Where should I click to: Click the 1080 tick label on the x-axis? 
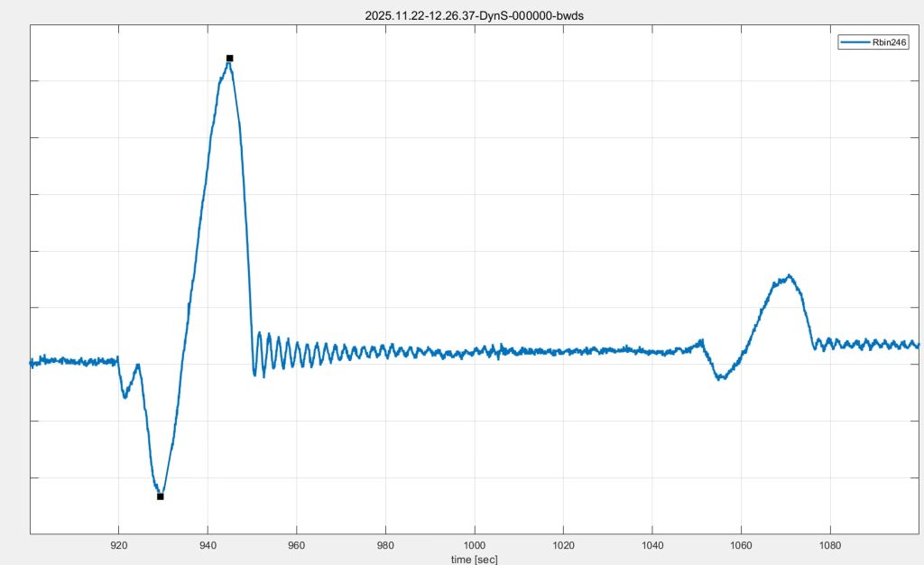tap(830, 545)
